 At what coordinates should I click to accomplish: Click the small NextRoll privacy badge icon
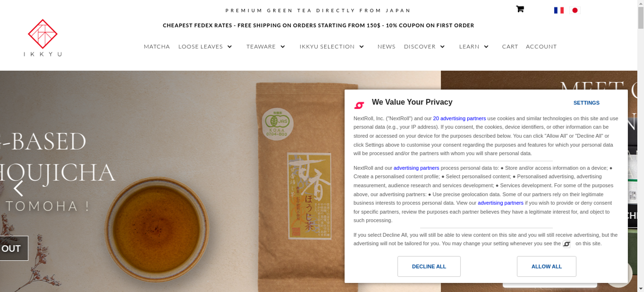tap(566, 244)
